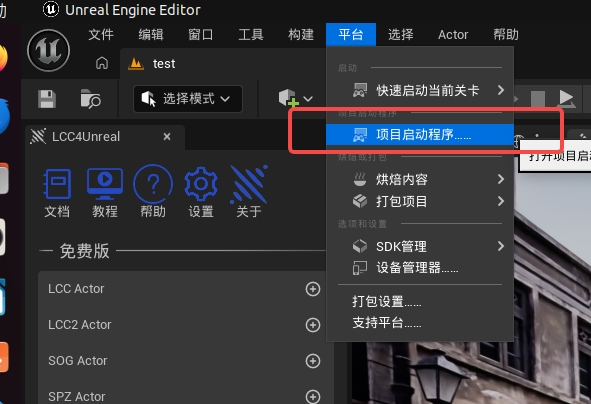Image resolution: width=591 pixels, height=404 pixels.
Task: Add an LCC Actor with plus icon
Action: (x=312, y=289)
